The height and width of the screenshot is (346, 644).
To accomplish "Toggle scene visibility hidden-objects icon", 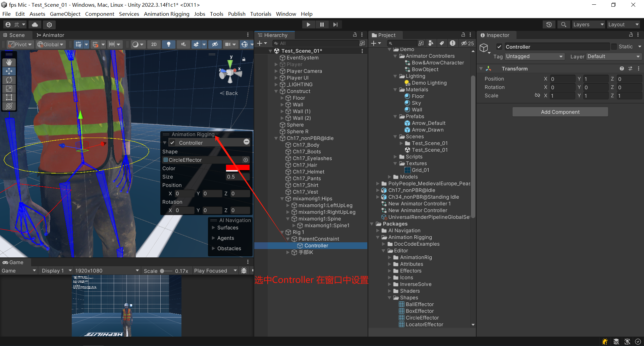I will pos(215,44).
